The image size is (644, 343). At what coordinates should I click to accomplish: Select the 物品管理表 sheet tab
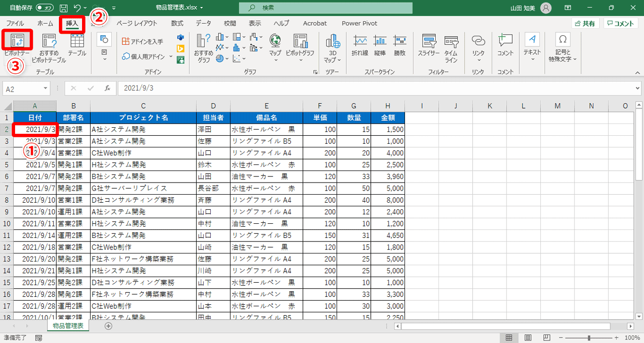click(67, 325)
